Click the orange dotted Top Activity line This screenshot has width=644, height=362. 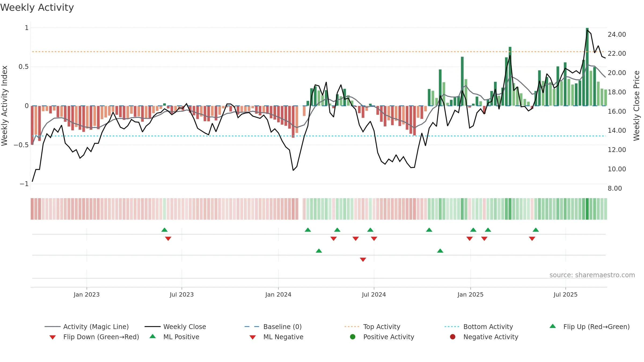coord(319,51)
